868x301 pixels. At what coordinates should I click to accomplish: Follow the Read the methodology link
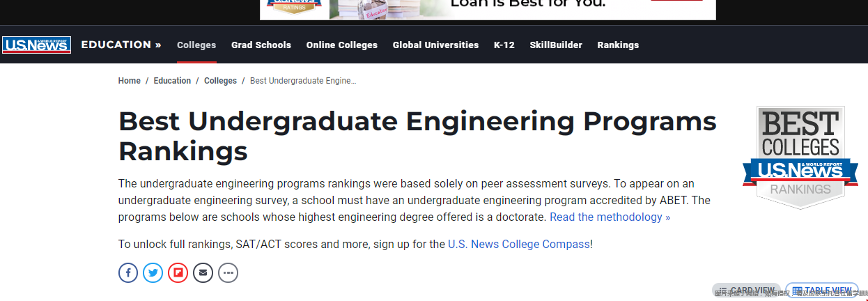(610, 217)
